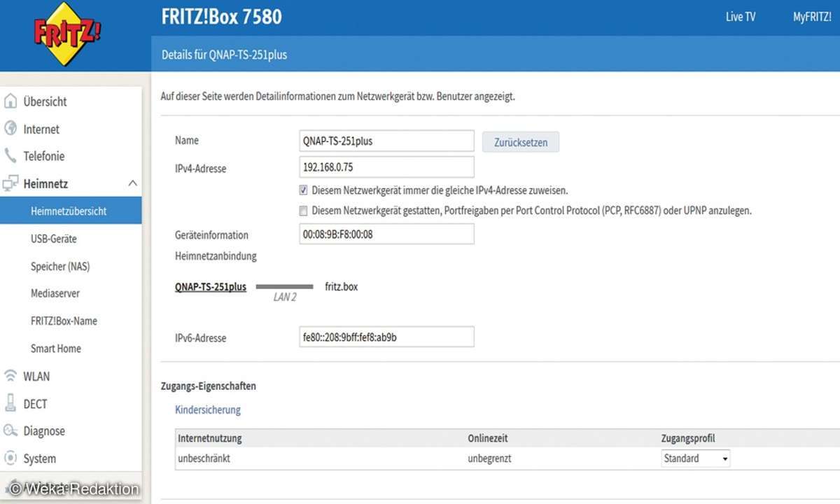This screenshot has width=840, height=504.
Task: Click the underlined QNAP-TS-251plus device link
Action: (x=211, y=286)
